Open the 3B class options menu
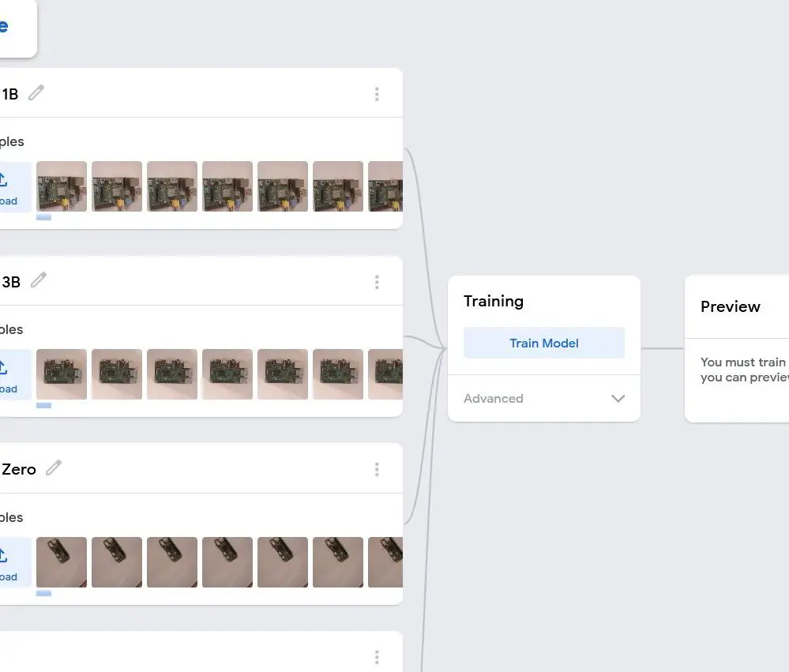Viewport: 789px width, 672px height. click(x=377, y=282)
